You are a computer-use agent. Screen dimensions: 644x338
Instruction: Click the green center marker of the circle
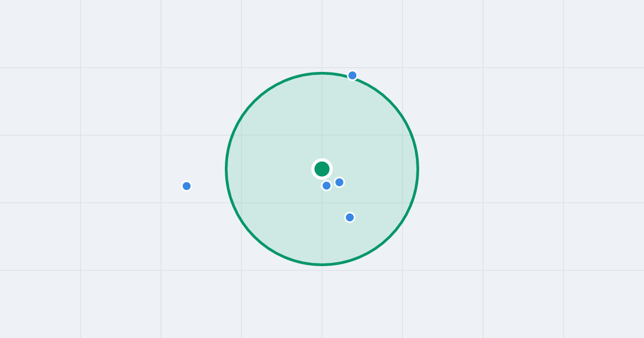[322, 169]
